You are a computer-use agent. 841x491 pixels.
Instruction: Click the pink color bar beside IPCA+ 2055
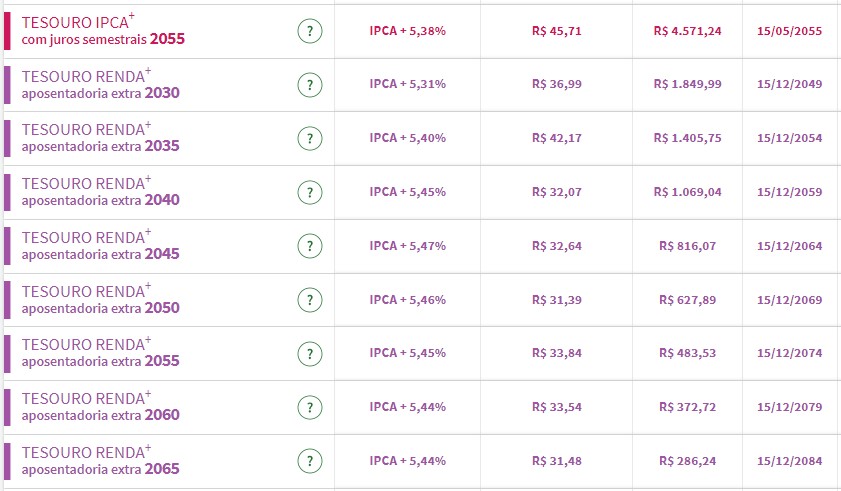pyautogui.click(x=7, y=31)
